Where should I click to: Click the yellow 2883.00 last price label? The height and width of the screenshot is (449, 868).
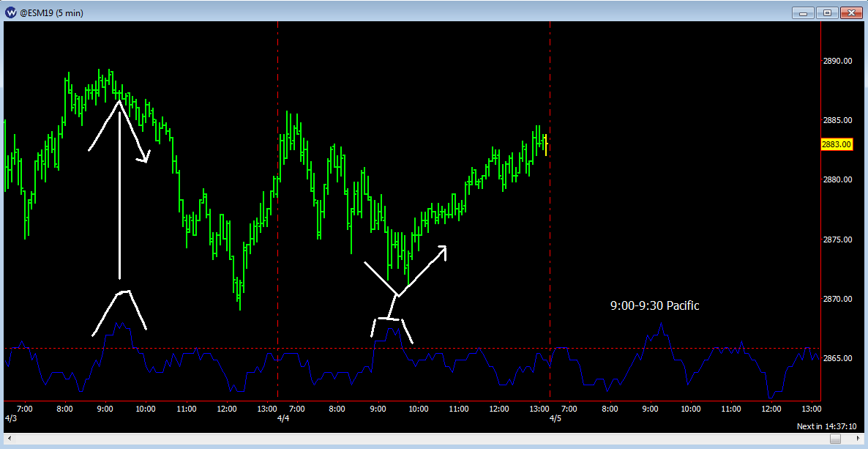(837, 144)
